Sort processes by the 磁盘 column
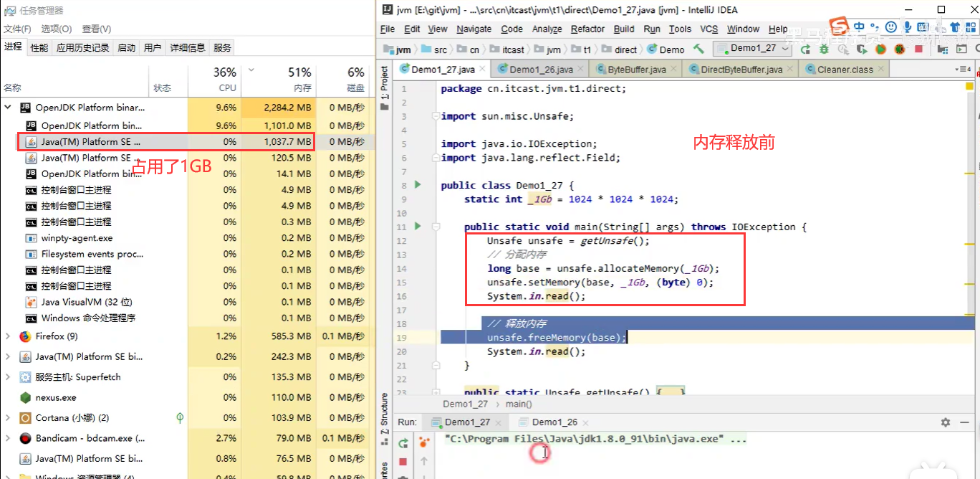 (x=343, y=80)
